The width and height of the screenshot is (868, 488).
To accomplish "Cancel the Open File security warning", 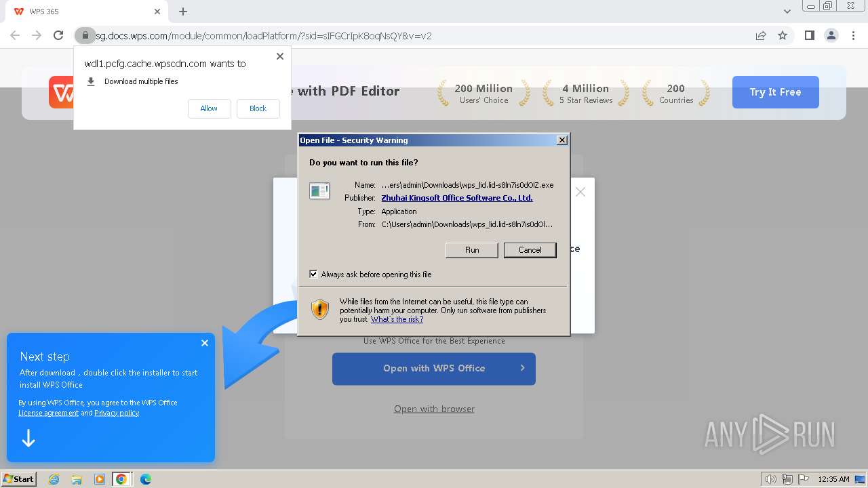I will tap(530, 250).
